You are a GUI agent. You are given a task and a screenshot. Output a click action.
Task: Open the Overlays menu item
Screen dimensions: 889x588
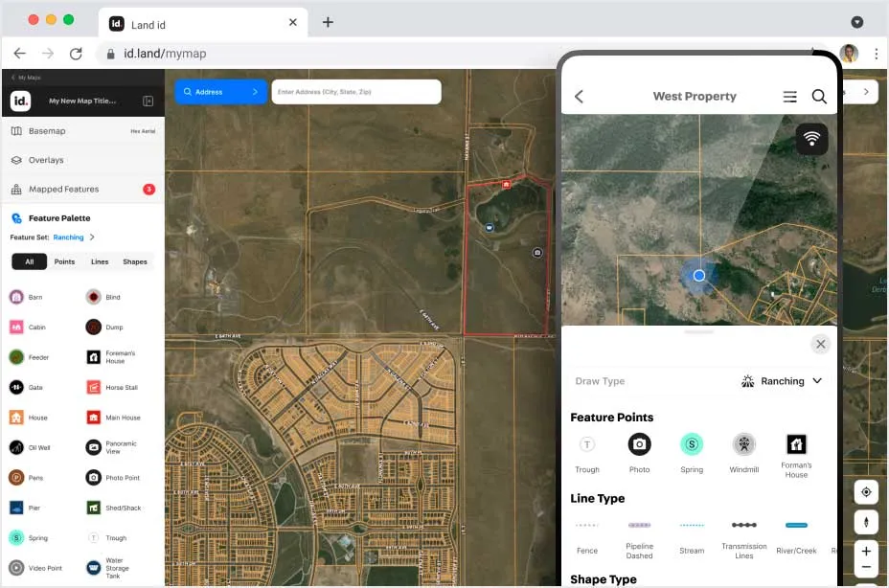[x=83, y=160]
